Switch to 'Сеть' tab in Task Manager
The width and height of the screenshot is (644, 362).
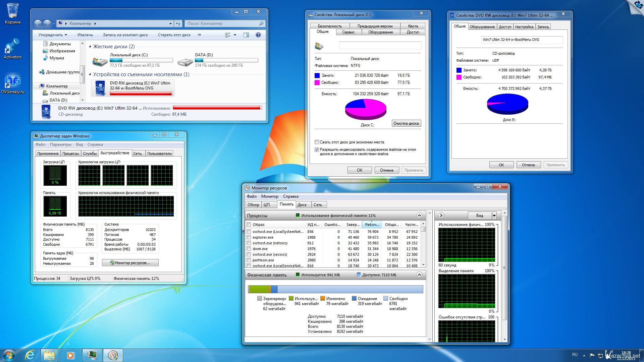(x=138, y=154)
